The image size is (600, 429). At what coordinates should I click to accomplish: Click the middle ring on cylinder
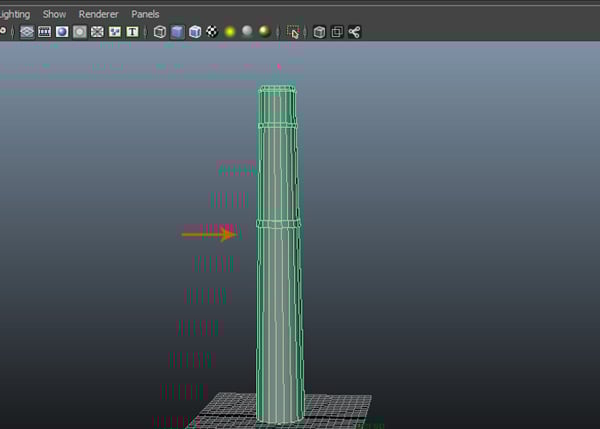(278, 224)
